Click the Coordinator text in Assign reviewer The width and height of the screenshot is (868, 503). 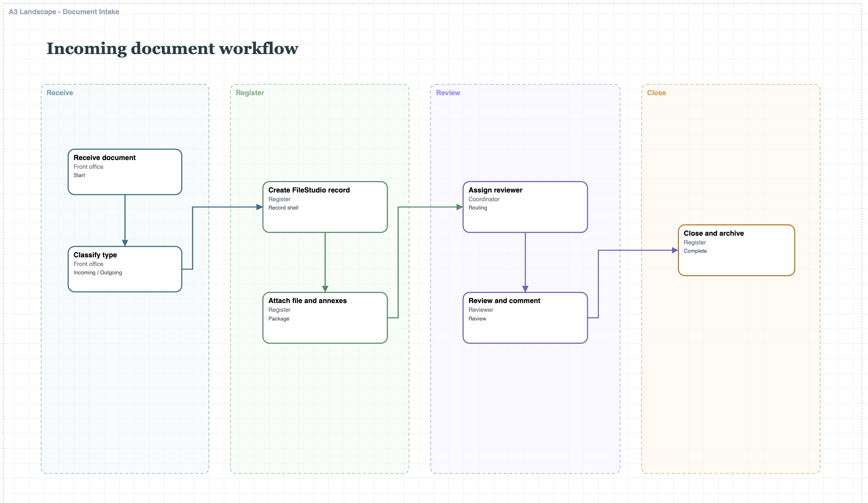[x=484, y=199]
